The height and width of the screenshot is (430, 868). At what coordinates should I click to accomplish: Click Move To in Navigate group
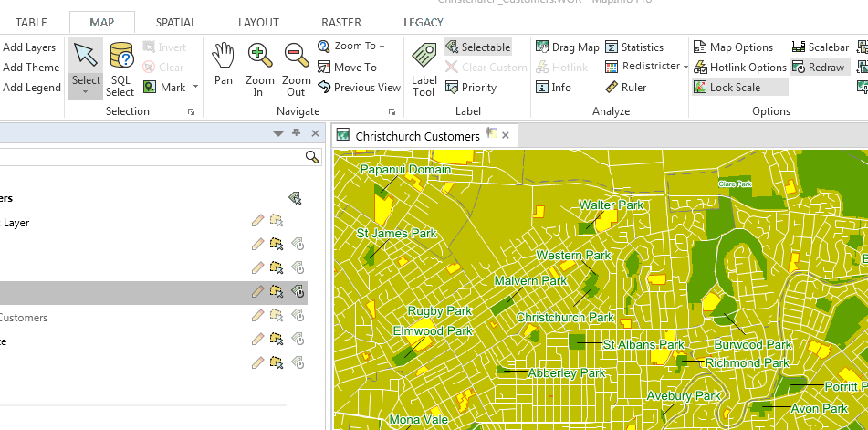[x=347, y=68]
